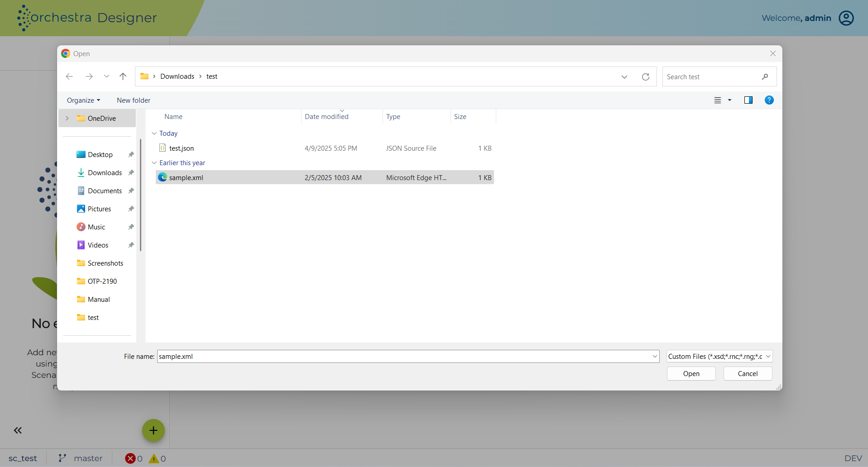Click the pin icon beside Pictures
This screenshot has width=868, height=467.
[x=131, y=209]
